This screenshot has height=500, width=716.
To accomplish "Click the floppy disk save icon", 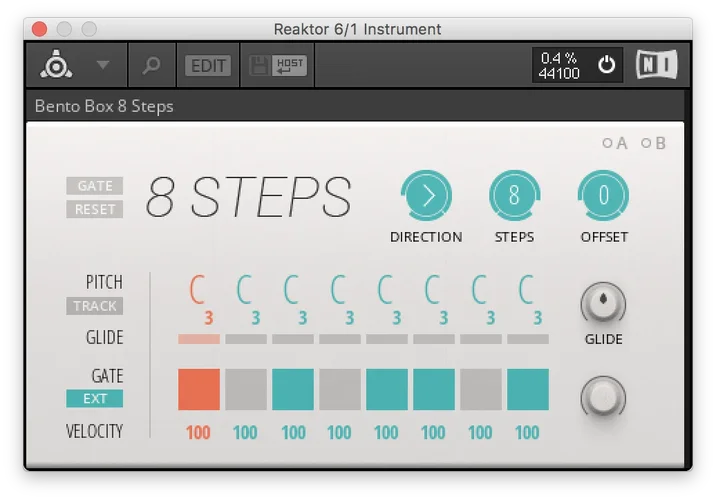I will click(260, 66).
